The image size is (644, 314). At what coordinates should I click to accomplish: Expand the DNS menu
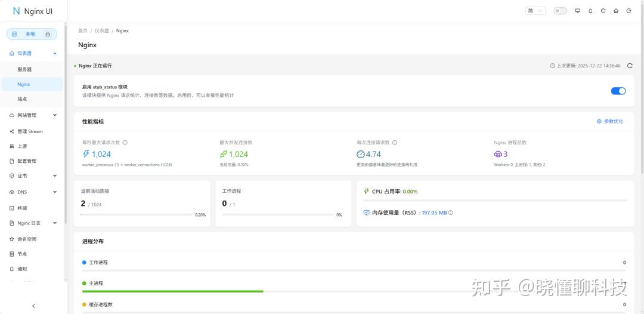pyautogui.click(x=33, y=192)
